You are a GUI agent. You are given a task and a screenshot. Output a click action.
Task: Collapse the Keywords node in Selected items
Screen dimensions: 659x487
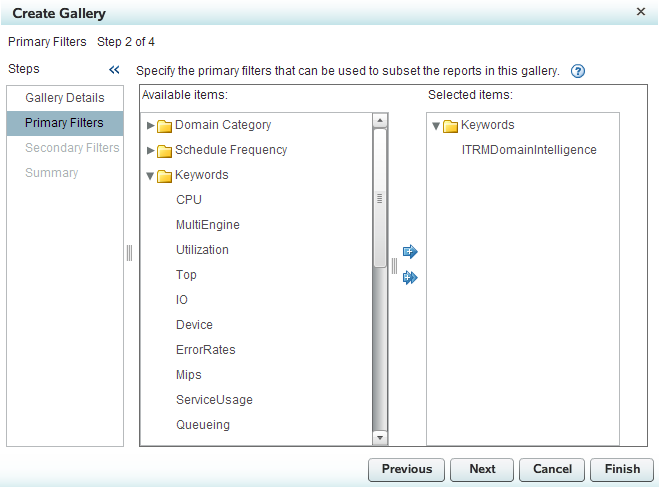coord(436,126)
